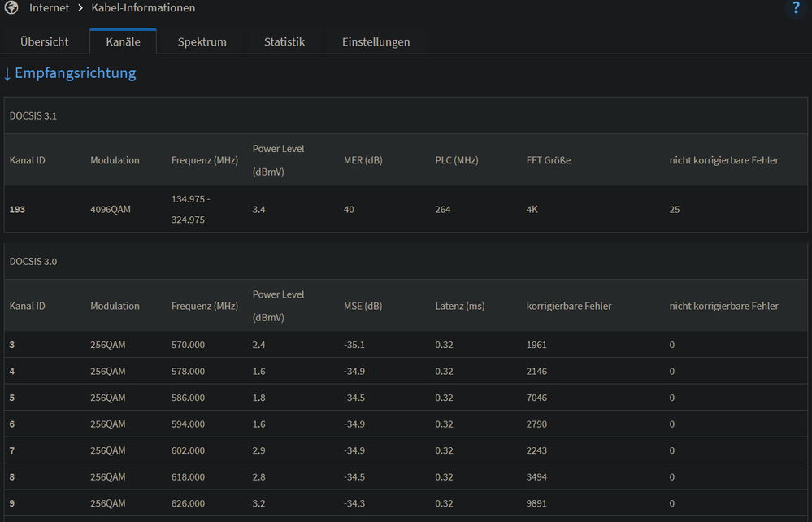812x522 pixels.
Task: Click frequency 586.000 for channel 5
Action: 188,398
